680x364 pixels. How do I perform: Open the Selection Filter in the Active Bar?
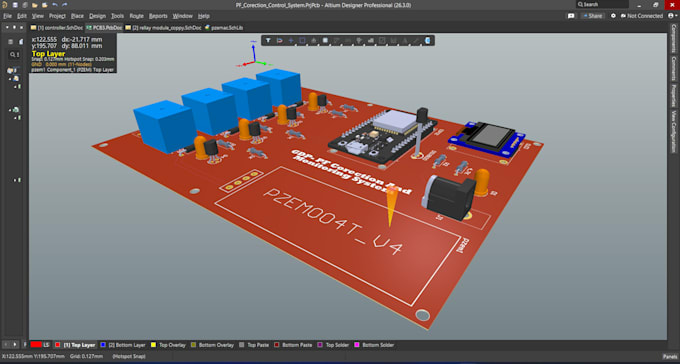pos(268,40)
